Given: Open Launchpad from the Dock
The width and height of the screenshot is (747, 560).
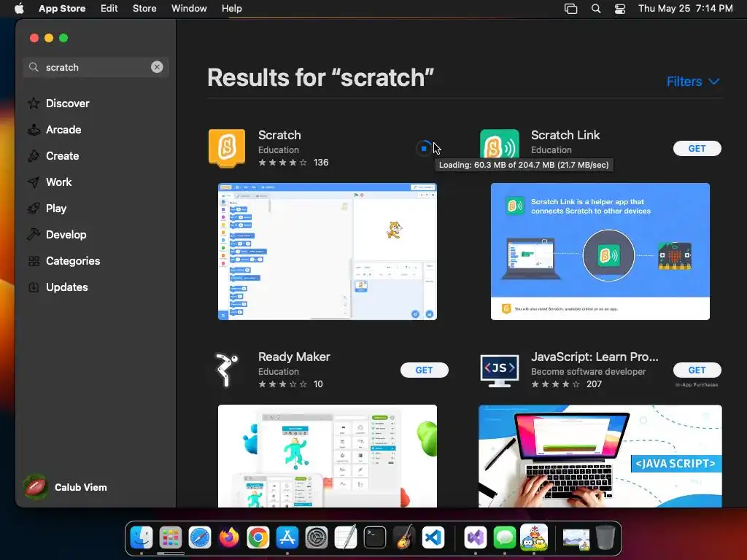Looking at the screenshot, I should (171, 537).
